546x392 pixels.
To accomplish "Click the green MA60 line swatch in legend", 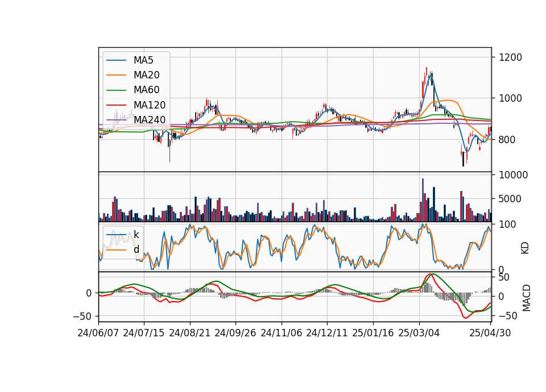I will (116, 90).
